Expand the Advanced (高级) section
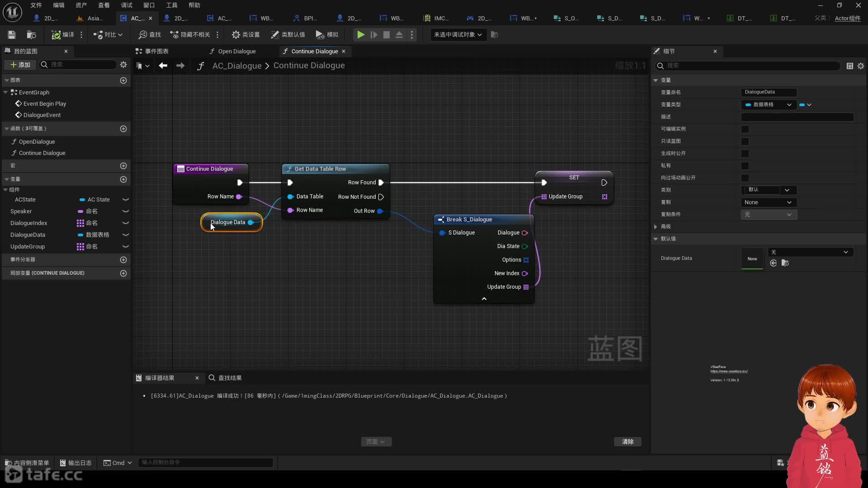 [x=656, y=227]
